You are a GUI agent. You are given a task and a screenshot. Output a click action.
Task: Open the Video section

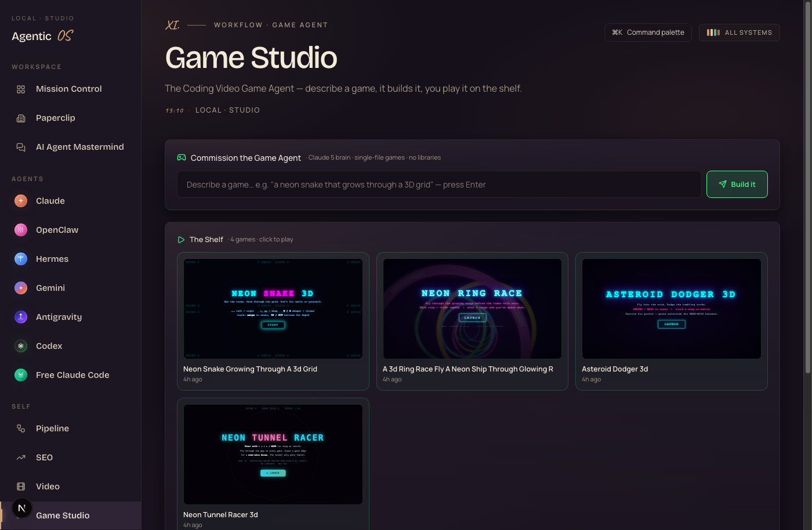[71, 486]
